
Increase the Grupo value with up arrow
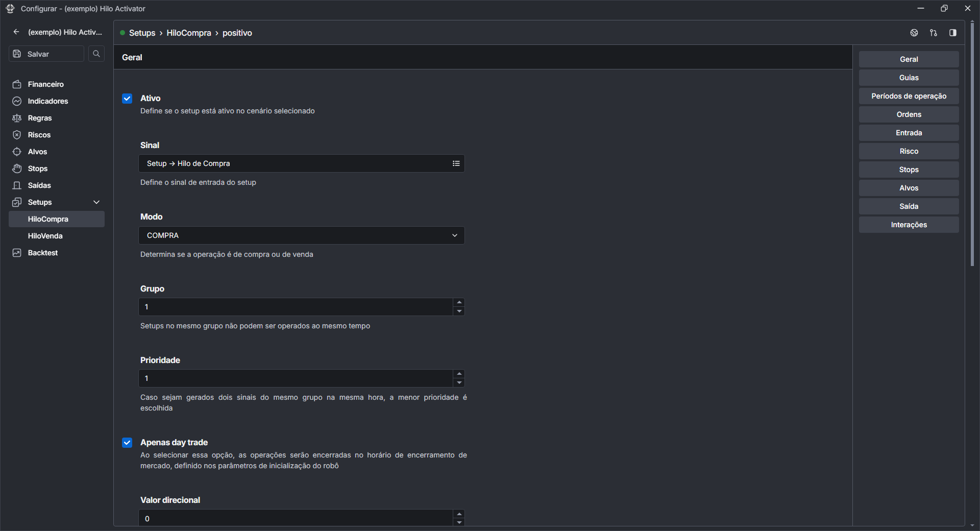coord(459,302)
